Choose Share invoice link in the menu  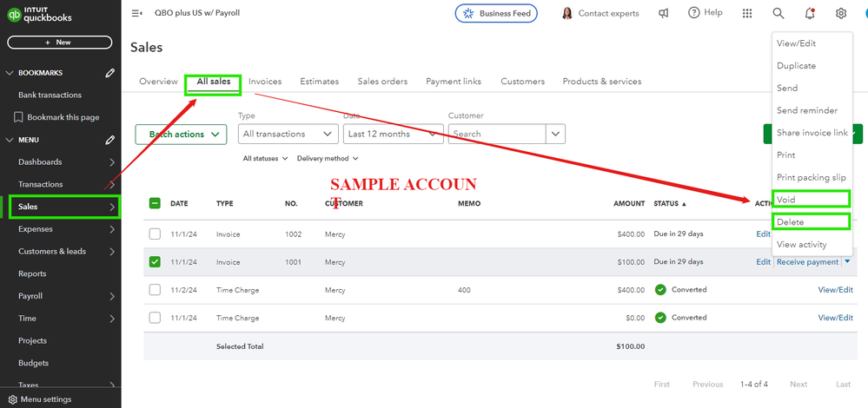[x=812, y=133]
